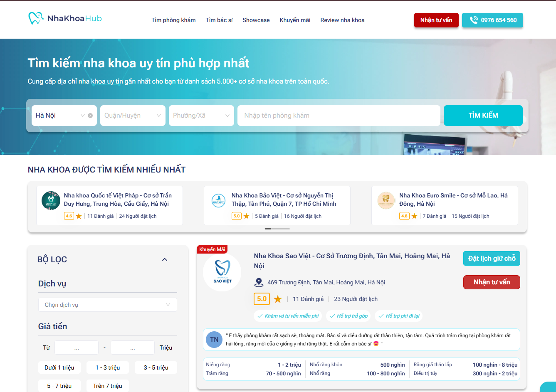Viewport: 556px width, 392px height.
Task: Click the Nhổ răng khôn price row
Action: point(357,365)
